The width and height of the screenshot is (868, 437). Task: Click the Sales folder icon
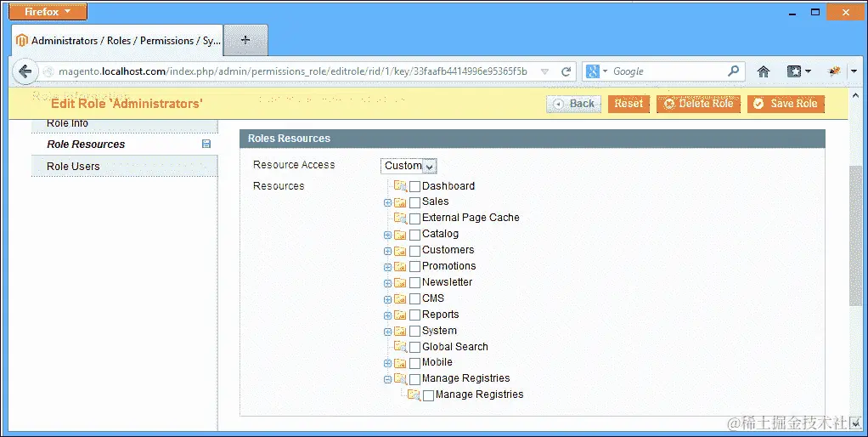tap(400, 202)
